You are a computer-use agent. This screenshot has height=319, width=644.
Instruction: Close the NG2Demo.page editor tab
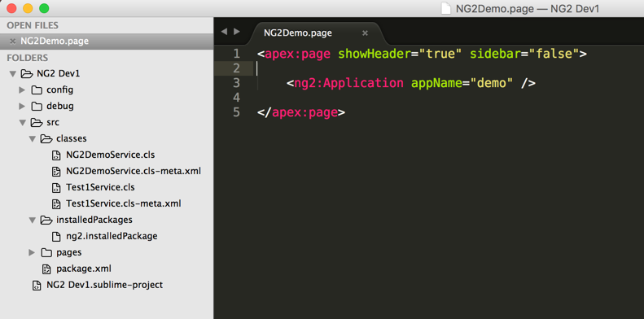365,33
